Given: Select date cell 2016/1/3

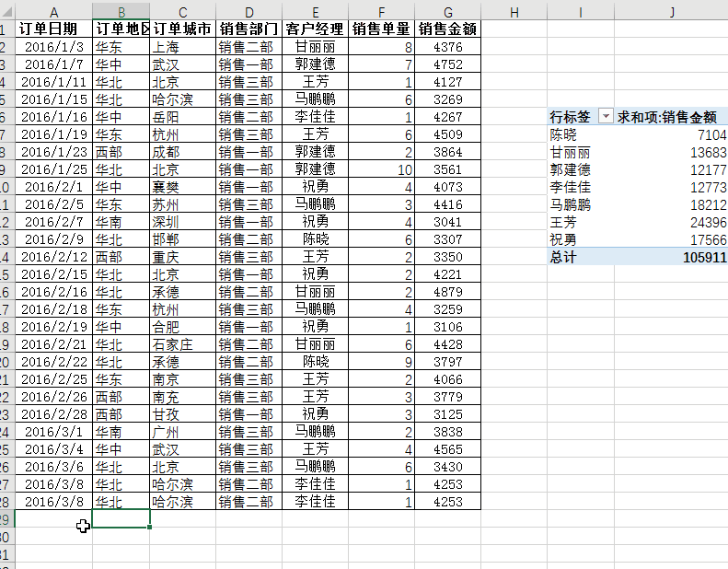Looking at the screenshot, I should coord(54,46).
